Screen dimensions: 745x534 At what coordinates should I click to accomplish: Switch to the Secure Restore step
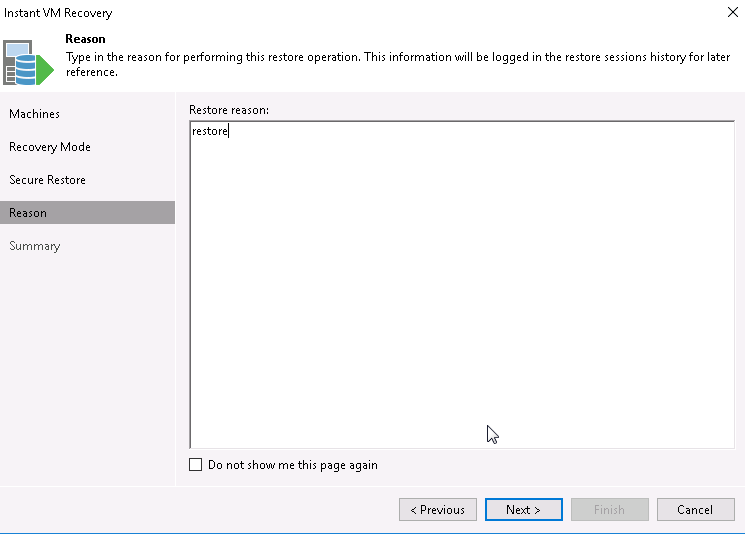pos(48,180)
